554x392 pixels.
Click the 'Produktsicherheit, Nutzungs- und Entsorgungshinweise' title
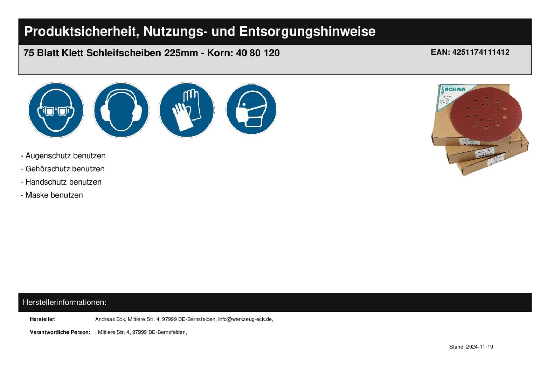pos(200,32)
